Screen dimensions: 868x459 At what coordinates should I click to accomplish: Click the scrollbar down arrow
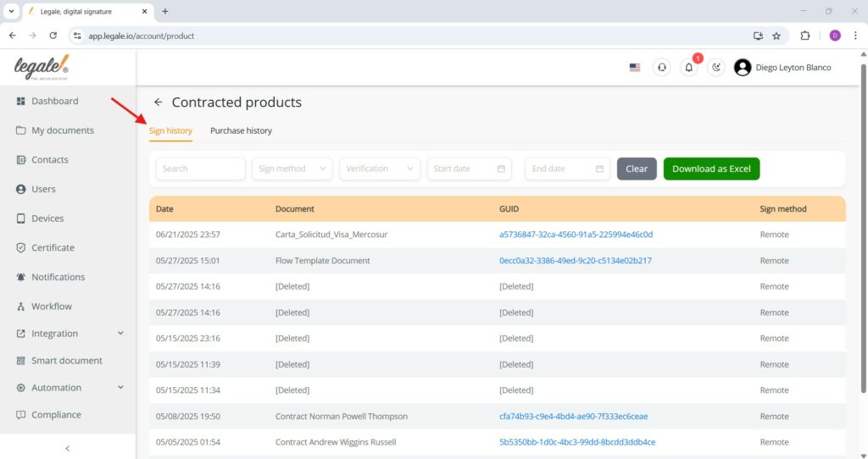(864, 455)
